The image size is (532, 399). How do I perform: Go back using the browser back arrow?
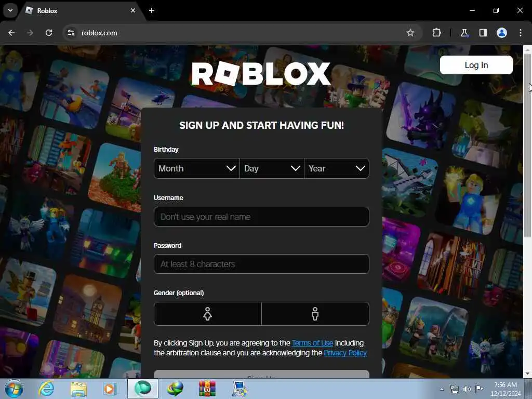coord(11,33)
